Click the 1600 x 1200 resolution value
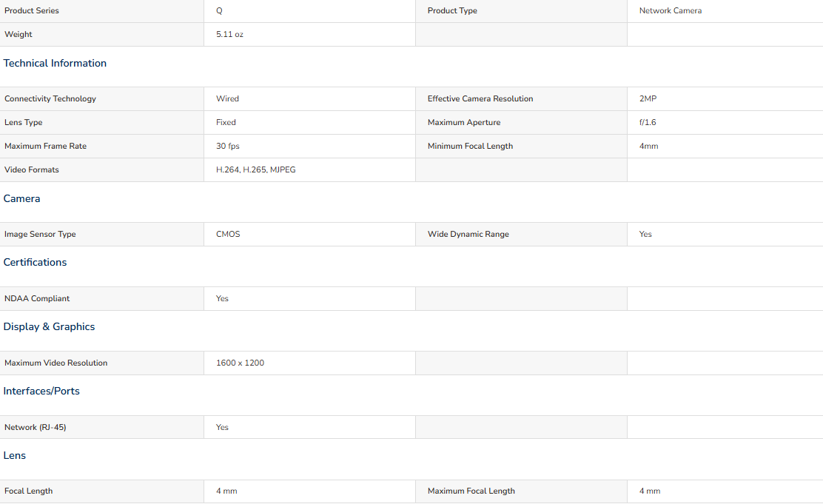823x504 pixels. coord(240,363)
